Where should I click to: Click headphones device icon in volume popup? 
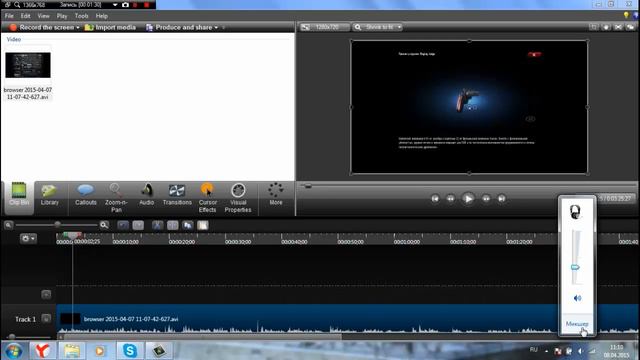click(575, 212)
